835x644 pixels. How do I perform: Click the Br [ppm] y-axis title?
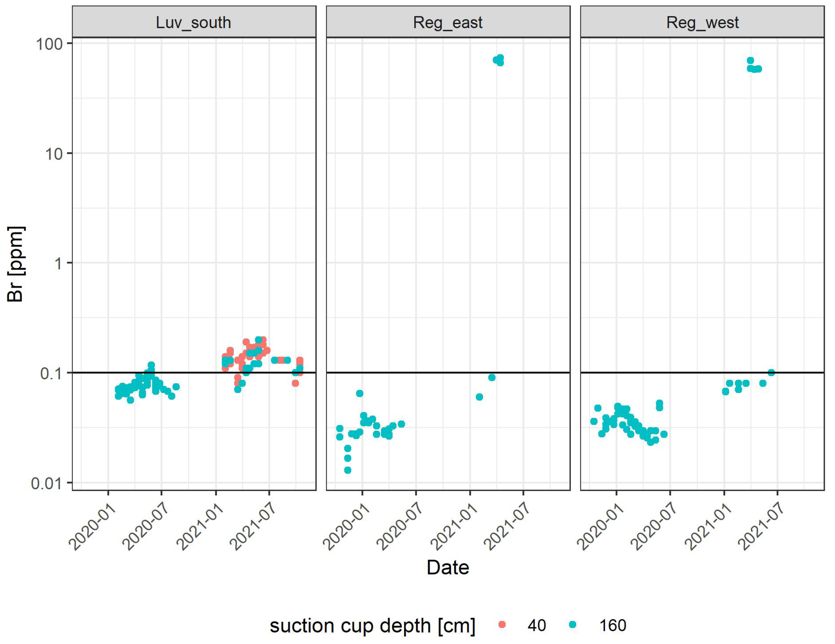tap(16, 264)
